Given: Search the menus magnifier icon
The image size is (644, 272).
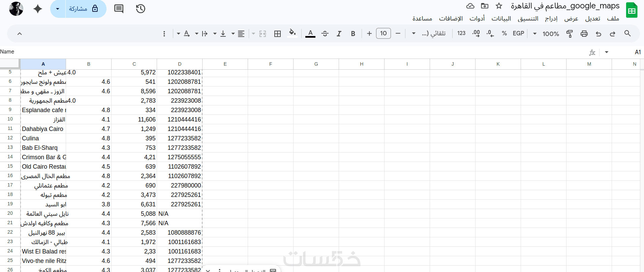Looking at the screenshot, I should (x=627, y=33).
